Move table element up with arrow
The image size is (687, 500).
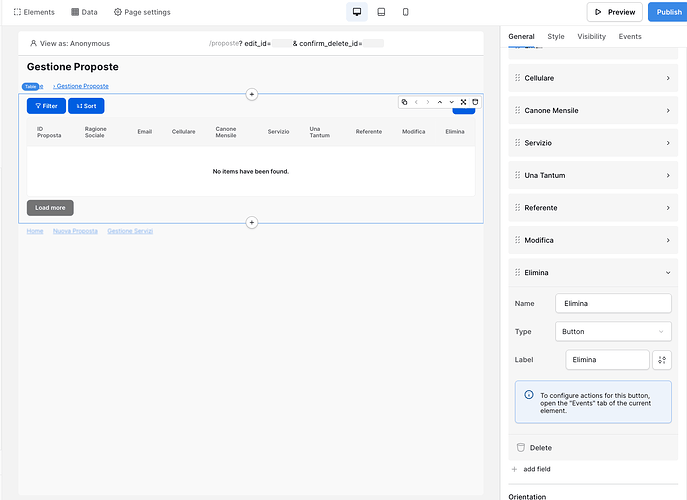[439, 102]
